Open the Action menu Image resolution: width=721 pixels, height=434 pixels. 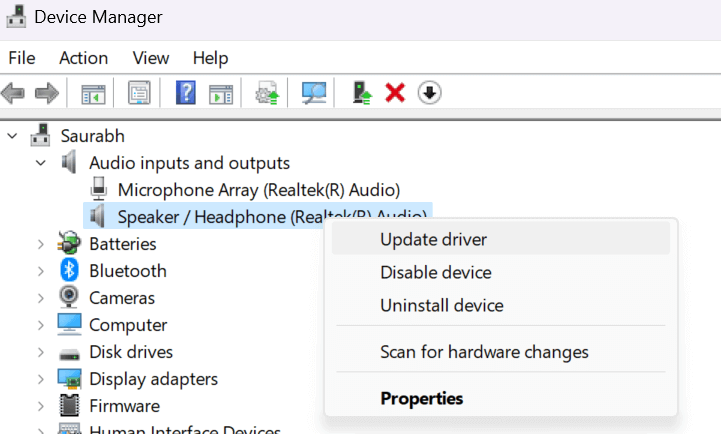83,58
